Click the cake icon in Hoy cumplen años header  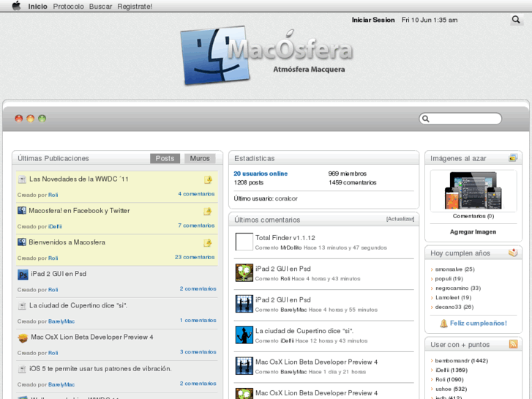[x=513, y=253]
